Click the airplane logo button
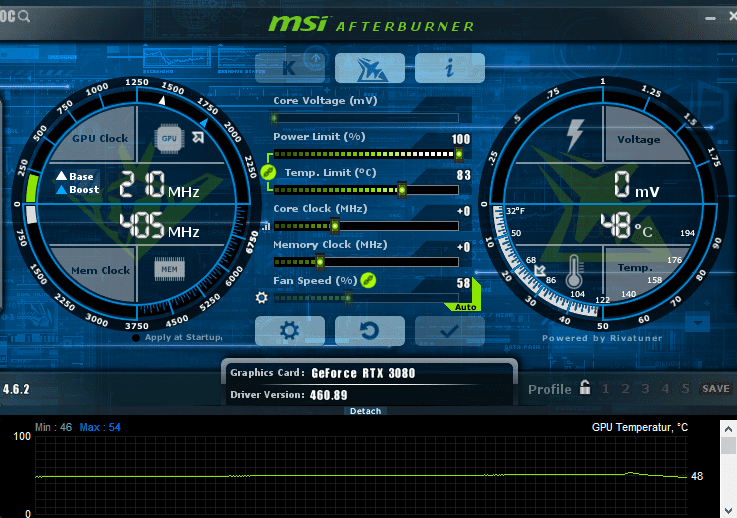 tap(370, 68)
